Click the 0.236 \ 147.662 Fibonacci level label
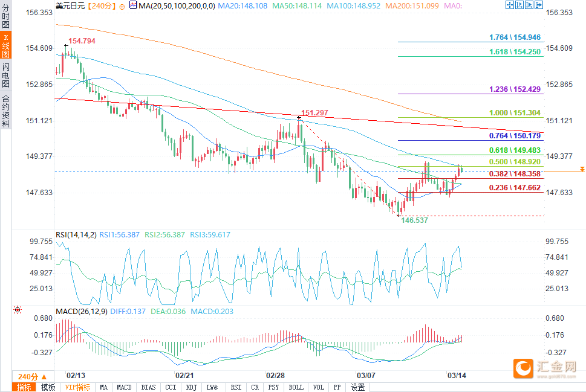This screenshot has height=392, width=586. tap(515, 188)
